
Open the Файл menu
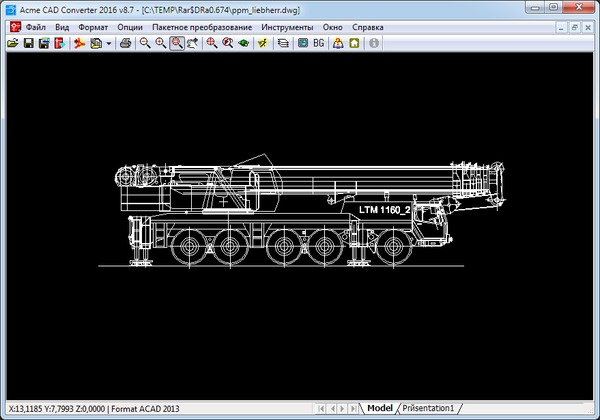(x=36, y=27)
